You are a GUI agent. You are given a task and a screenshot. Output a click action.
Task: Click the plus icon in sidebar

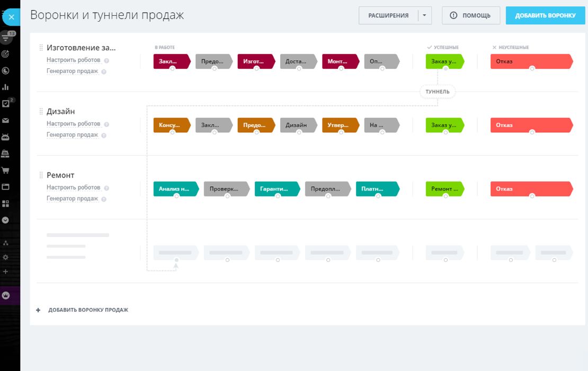5,272
